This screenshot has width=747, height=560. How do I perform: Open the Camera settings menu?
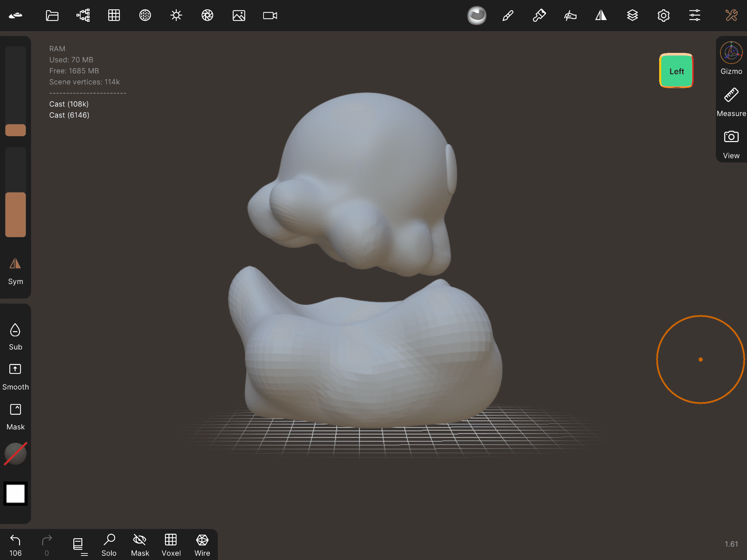270,16
